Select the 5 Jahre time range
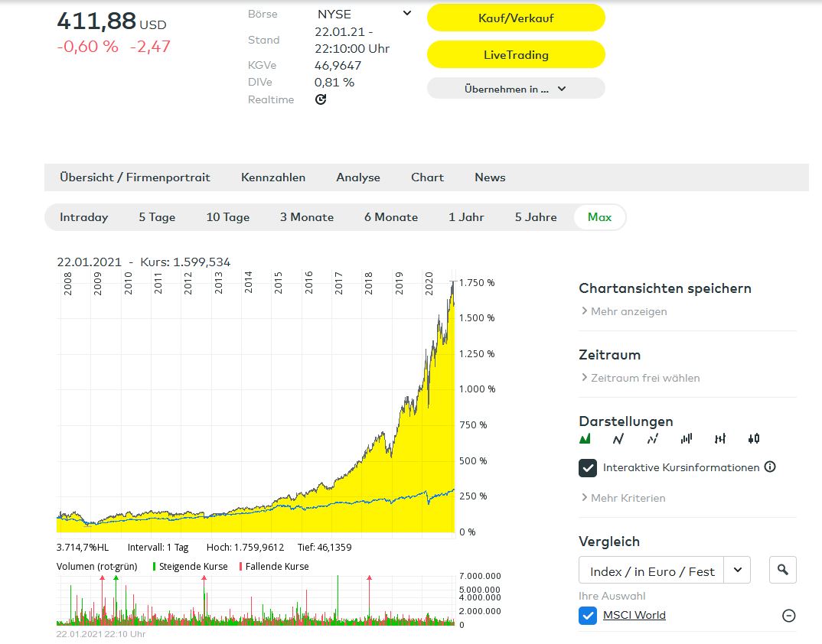This screenshot has width=822, height=644. [x=536, y=217]
